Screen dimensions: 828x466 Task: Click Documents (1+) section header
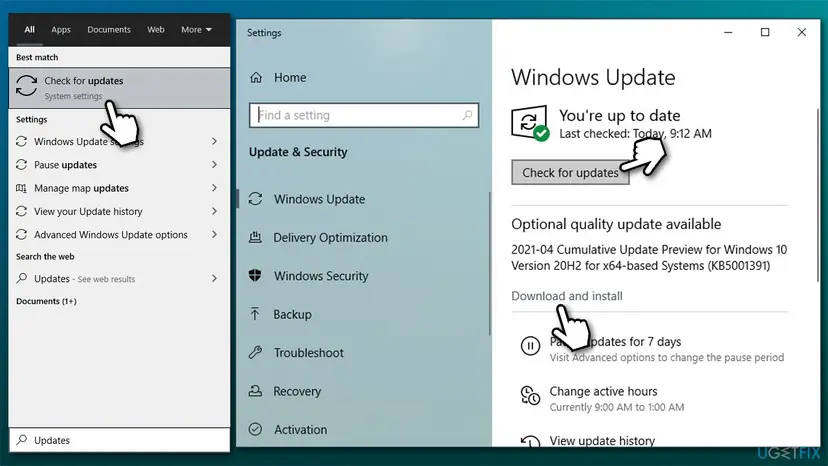[46, 301]
